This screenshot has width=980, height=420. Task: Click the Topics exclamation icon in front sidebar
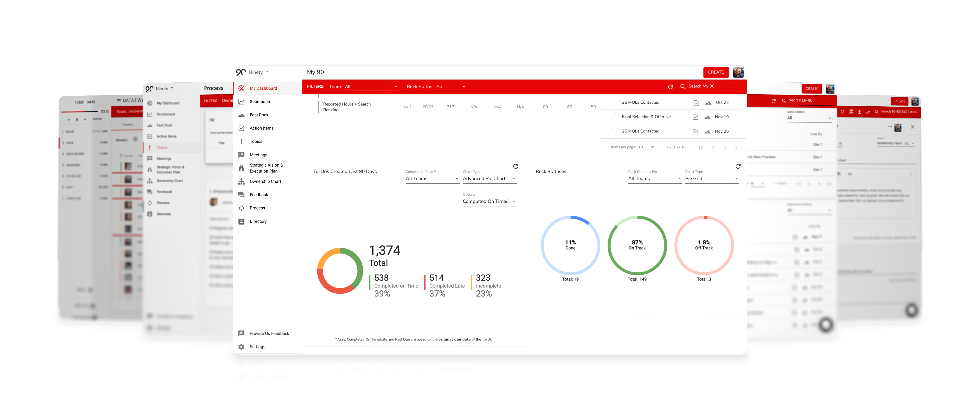241,141
